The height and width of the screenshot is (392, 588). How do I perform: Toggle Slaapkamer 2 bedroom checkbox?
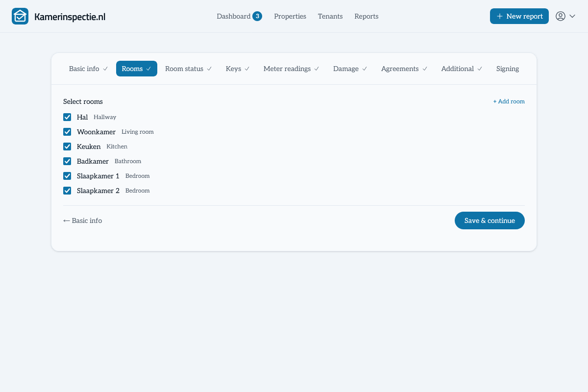(67, 191)
